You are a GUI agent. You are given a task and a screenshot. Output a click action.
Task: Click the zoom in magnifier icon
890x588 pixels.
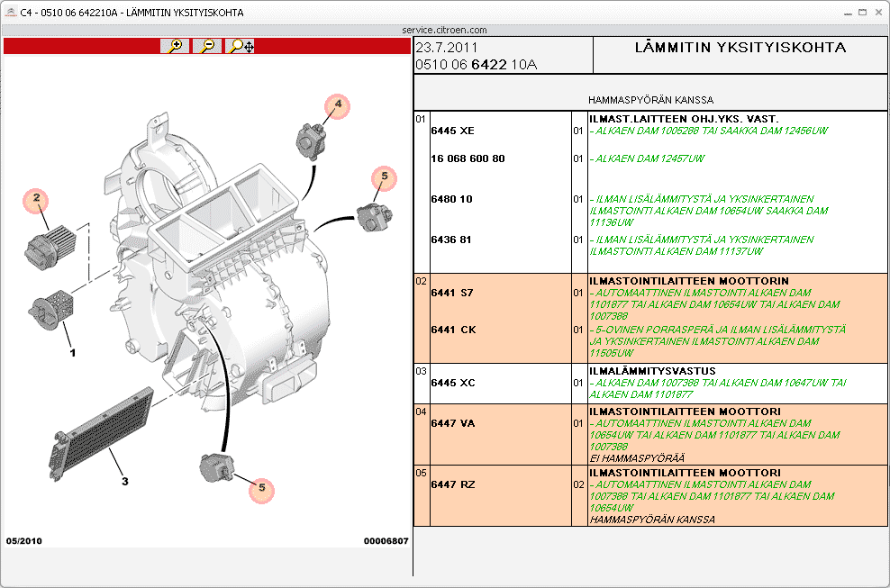click(x=175, y=46)
